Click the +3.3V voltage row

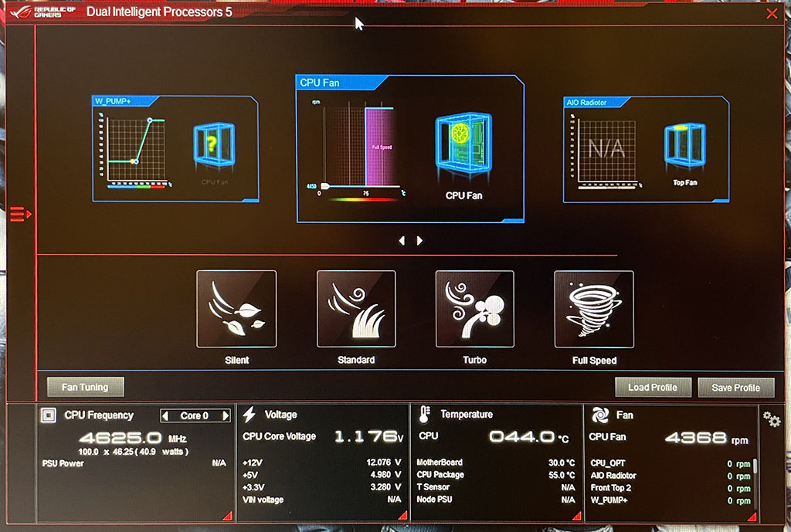321,487
